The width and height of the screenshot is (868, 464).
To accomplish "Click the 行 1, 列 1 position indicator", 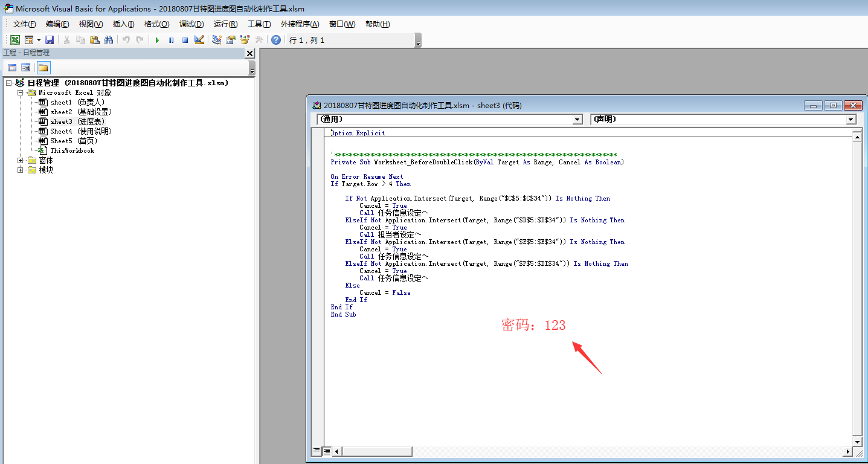I will click(307, 40).
